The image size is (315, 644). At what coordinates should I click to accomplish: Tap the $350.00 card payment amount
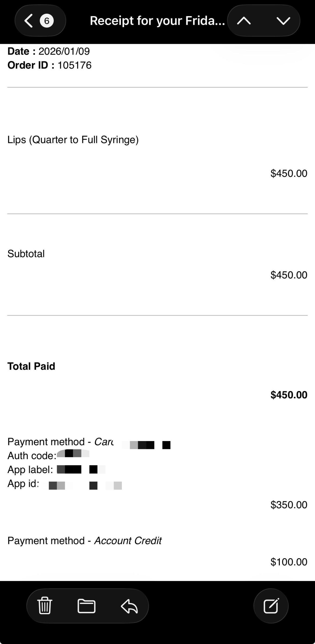[x=289, y=505]
